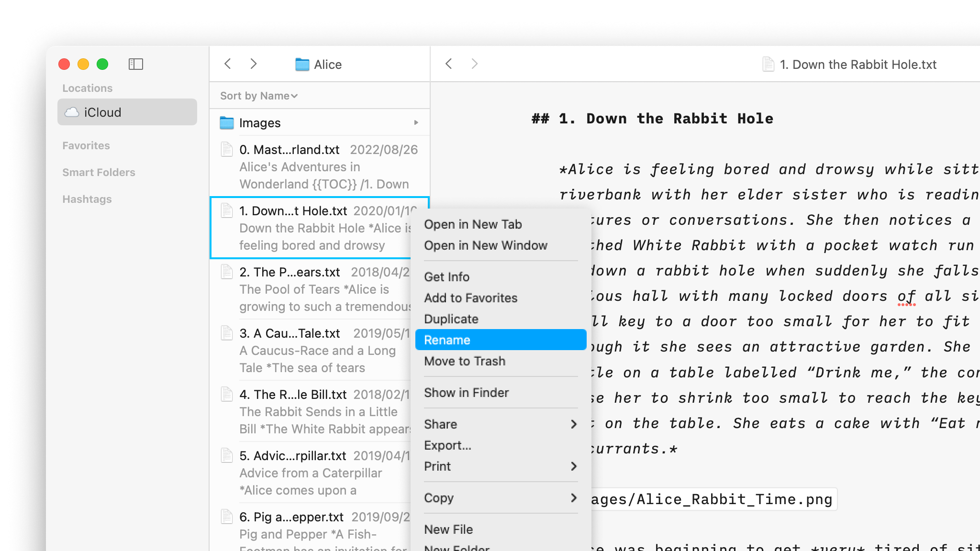Viewport: 980px width, 551px height.
Task: Click Rename in the context menu
Action: pos(501,340)
